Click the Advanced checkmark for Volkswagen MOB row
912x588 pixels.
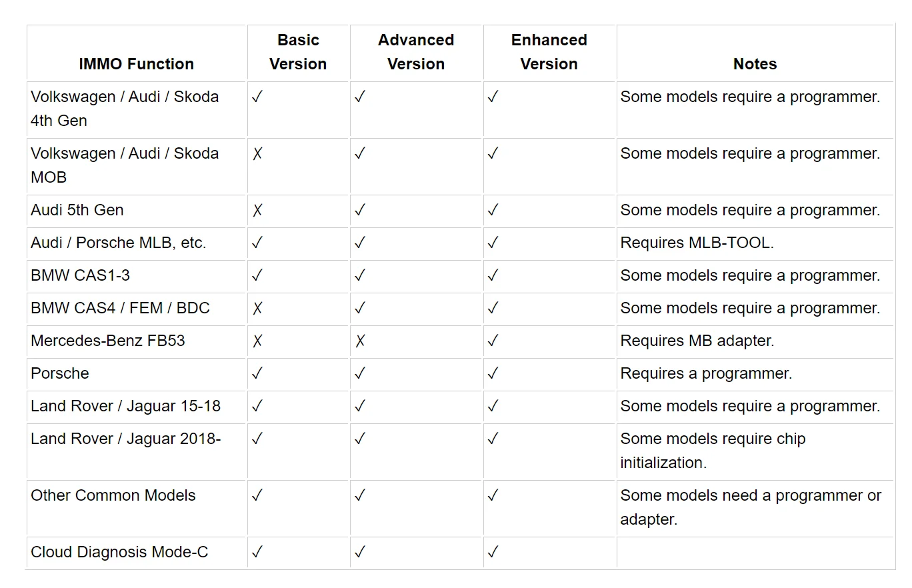(360, 153)
